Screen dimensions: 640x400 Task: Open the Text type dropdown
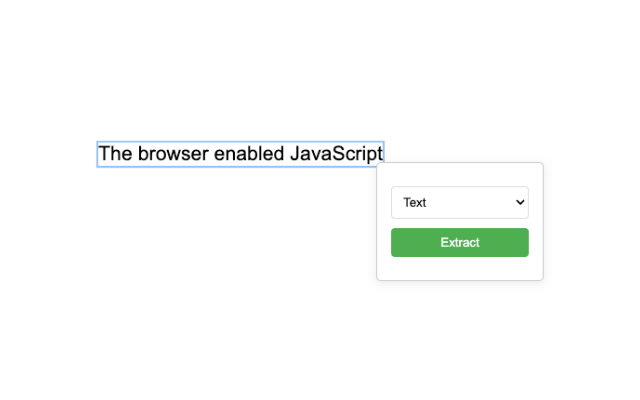click(x=459, y=202)
